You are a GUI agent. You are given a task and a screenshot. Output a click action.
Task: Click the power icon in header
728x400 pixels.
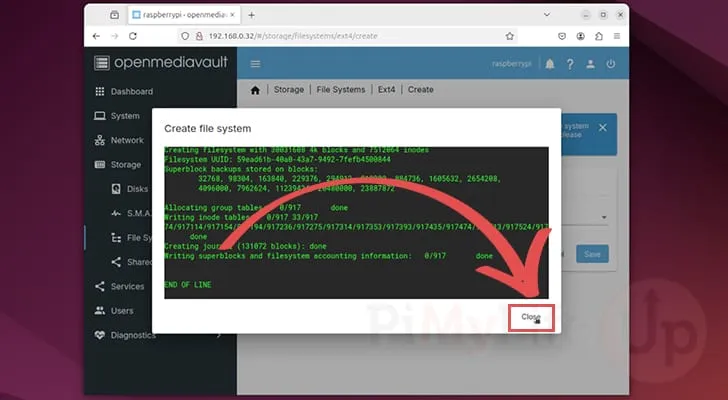click(x=611, y=64)
